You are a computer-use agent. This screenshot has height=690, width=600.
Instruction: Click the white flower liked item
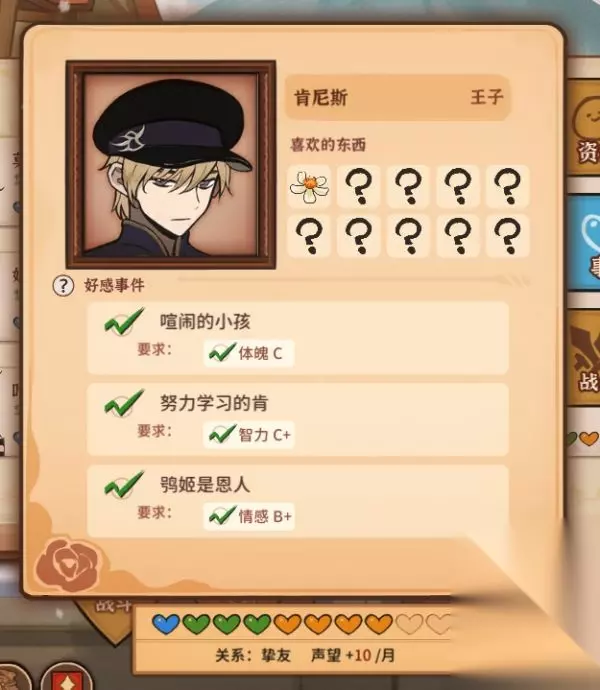pos(309,187)
